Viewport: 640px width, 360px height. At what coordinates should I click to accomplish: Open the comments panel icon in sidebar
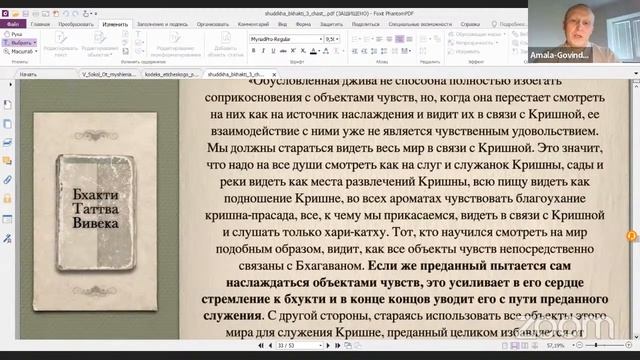pyautogui.click(x=7, y=161)
